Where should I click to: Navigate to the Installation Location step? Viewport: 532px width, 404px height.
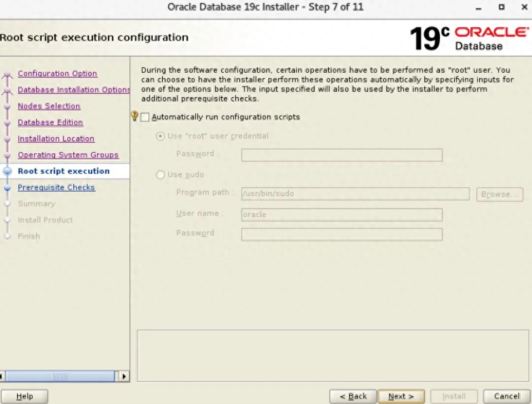coord(56,139)
